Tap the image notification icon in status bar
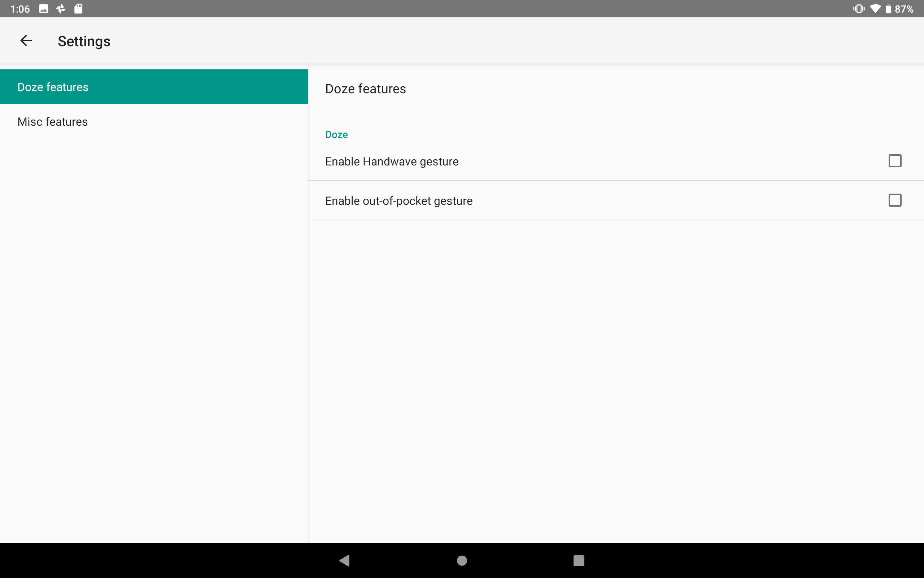 coord(44,9)
